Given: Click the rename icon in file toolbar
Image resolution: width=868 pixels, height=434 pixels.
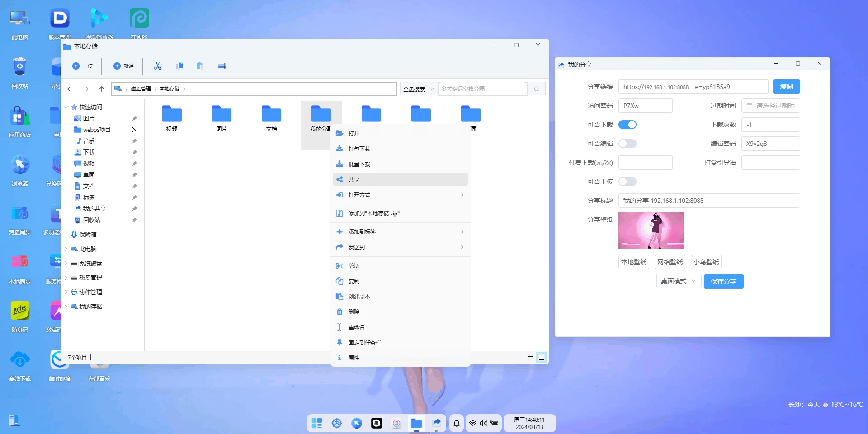Looking at the screenshot, I should point(222,66).
